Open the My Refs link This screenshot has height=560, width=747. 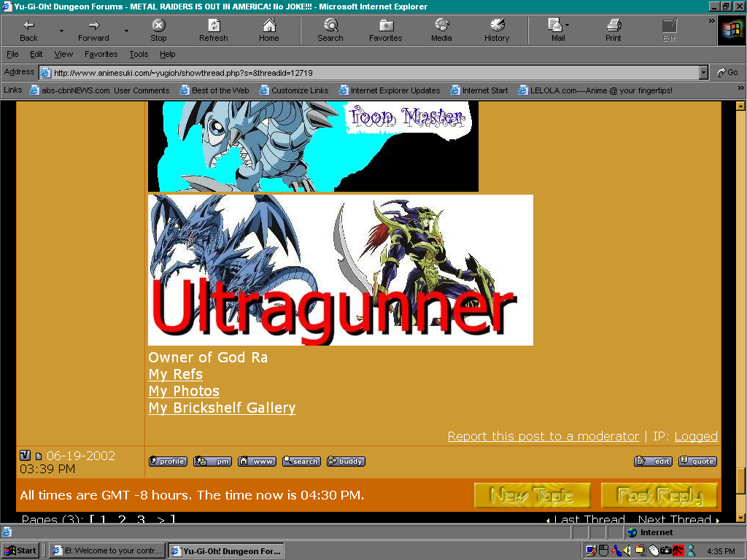pyautogui.click(x=175, y=375)
